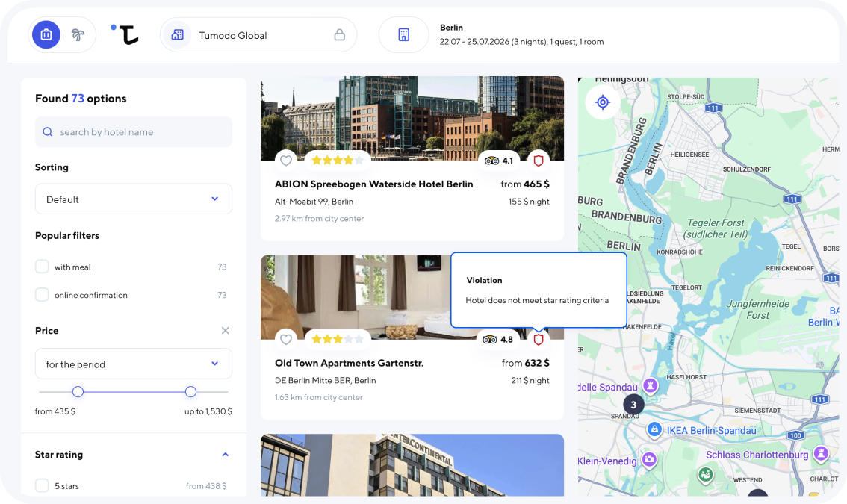Click TripAdvisor rating 4.1 badge
Image resolution: width=847 pixels, height=504 pixels.
coord(499,161)
